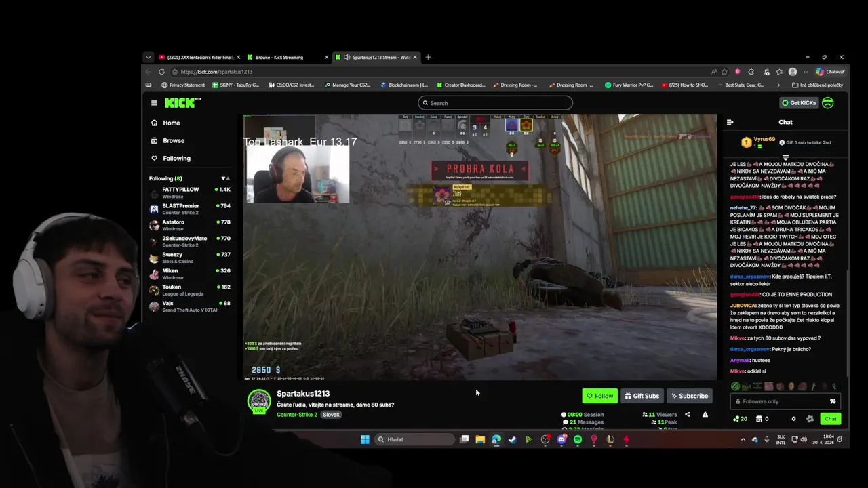Select the first green emote in the chat emote row

(x=736, y=386)
